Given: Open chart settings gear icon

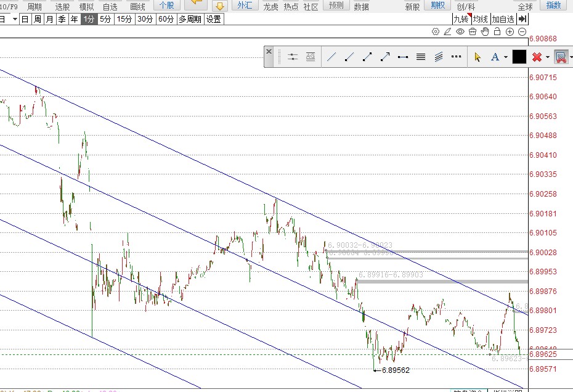Looking at the screenshot, I should point(435,32).
